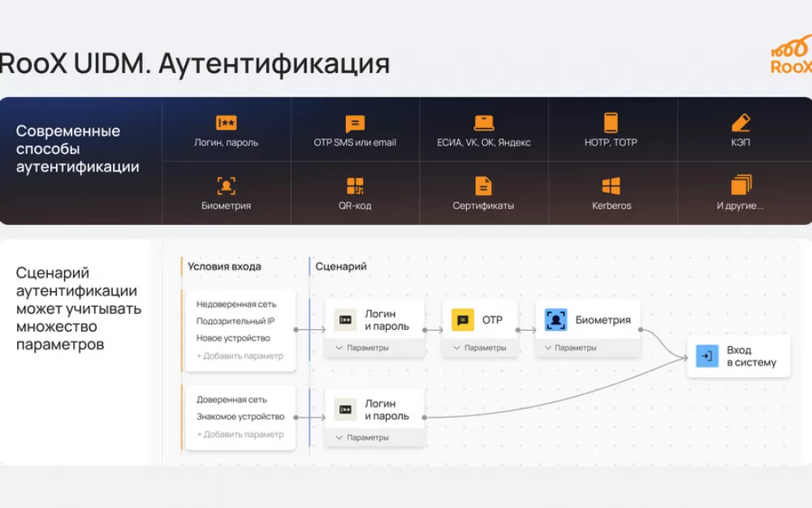Image resolution: width=812 pixels, height=508 pixels.
Task: Click the yellow OTP message icon in the scenario
Action: click(x=463, y=320)
